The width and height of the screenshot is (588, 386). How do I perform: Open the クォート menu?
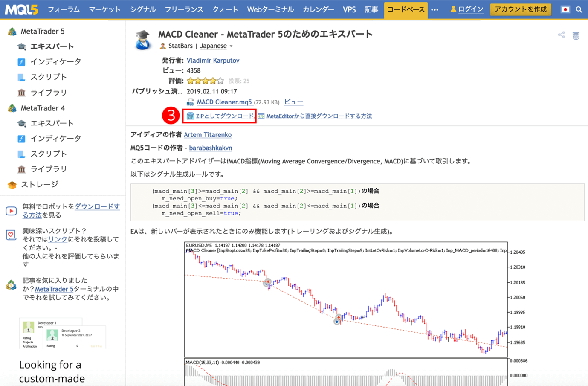coord(225,9)
